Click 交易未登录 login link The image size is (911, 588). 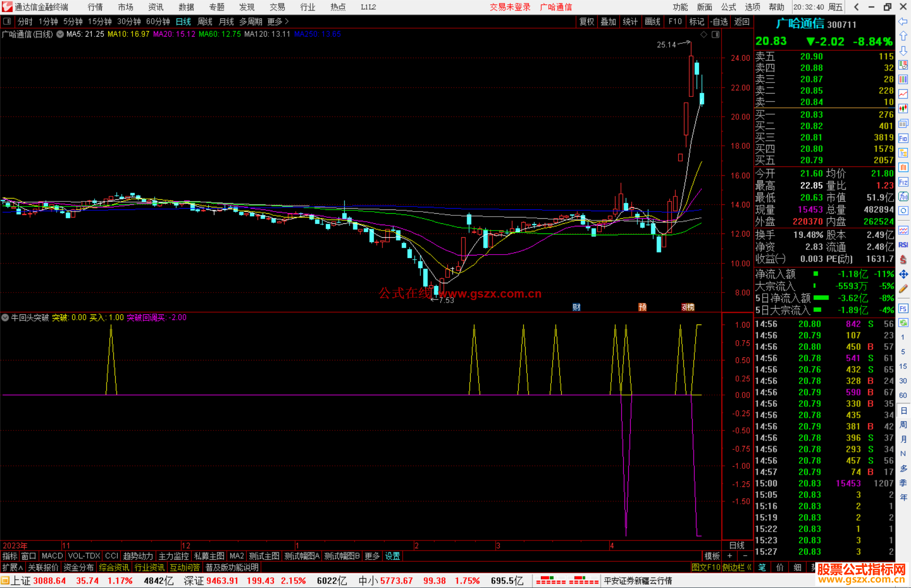[x=510, y=7]
